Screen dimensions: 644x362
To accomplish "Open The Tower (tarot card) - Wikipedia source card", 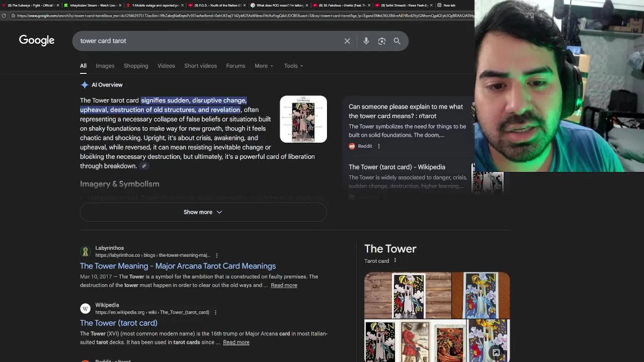I will [x=397, y=167].
